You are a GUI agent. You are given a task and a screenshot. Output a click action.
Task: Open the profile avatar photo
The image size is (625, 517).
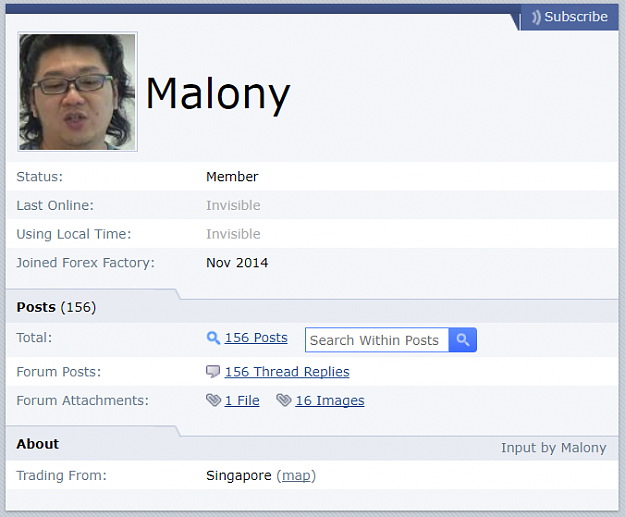click(78, 92)
